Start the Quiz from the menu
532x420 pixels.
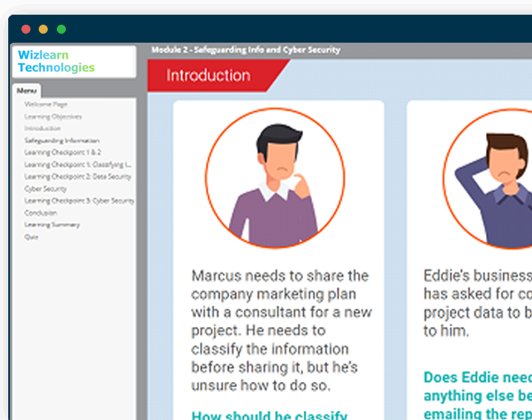31,236
